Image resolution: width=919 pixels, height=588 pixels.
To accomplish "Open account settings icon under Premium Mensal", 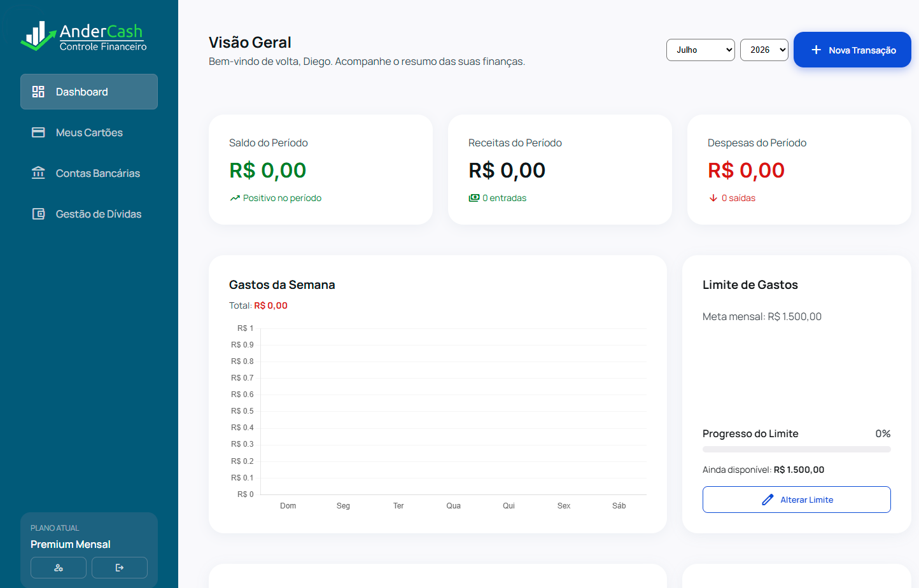I will (x=59, y=568).
